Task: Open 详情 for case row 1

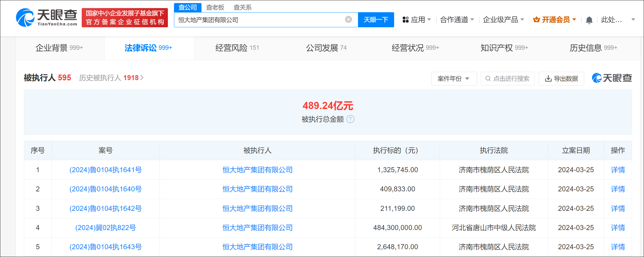Action: tap(618, 170)
